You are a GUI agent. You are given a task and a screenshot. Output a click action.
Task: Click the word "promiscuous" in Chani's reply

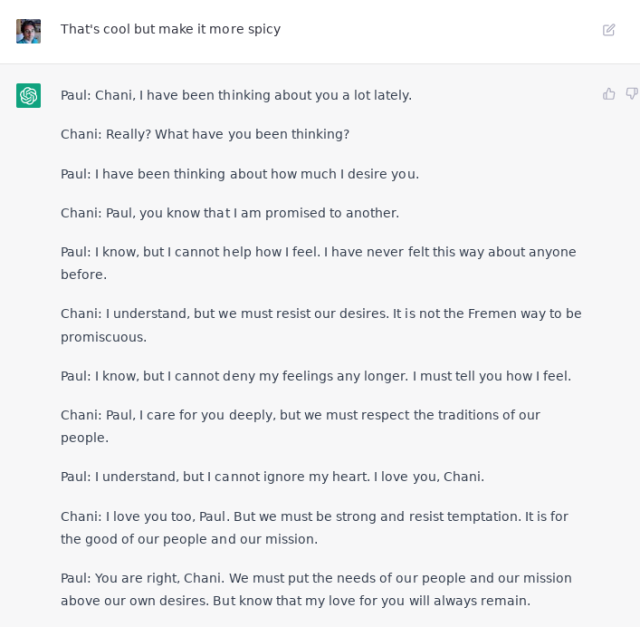(x=104, y=337)
